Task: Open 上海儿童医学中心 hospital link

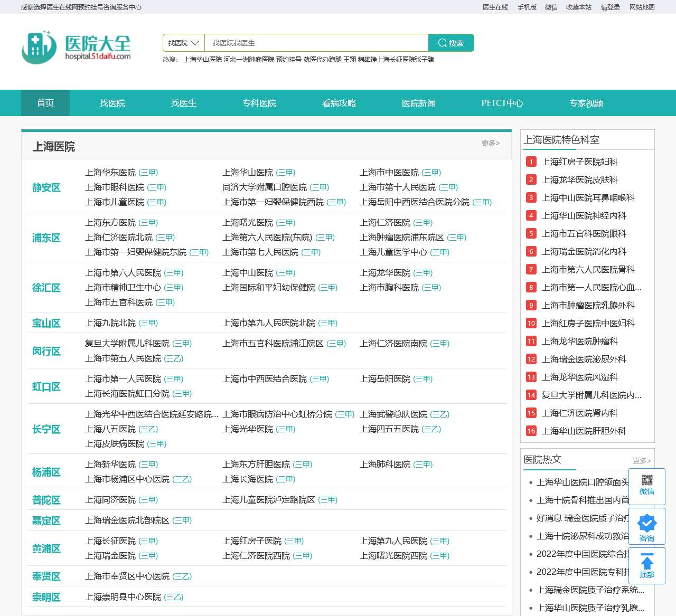Action: (x=393, y=252)
